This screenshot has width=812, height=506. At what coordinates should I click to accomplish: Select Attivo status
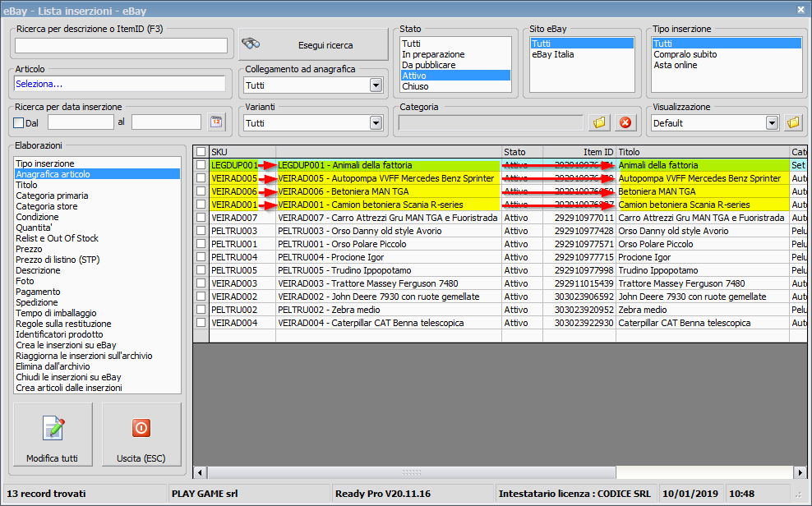pyautogui.click(x=455, y=76)
